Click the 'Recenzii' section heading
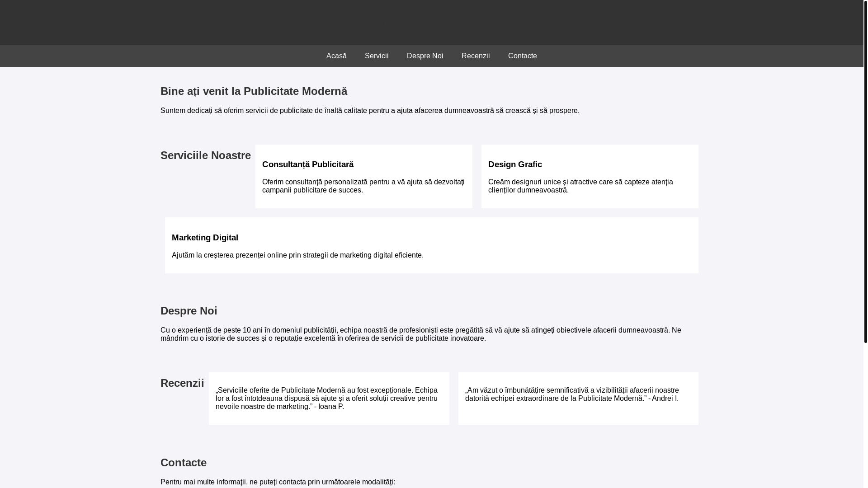 click(182, 383)
